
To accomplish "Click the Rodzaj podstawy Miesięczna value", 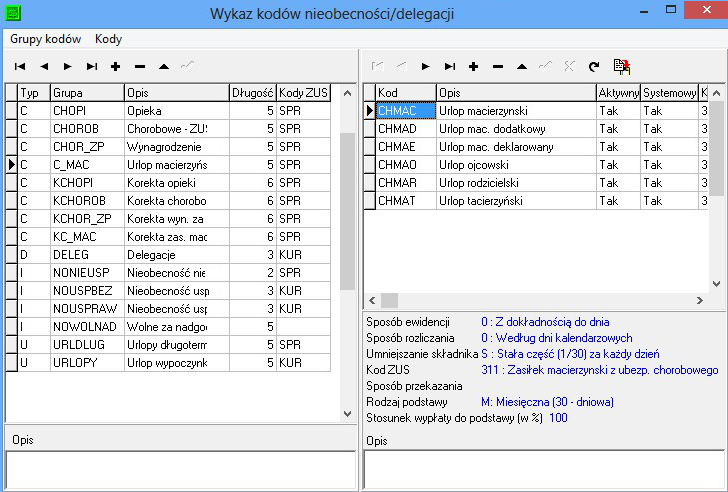I will (547, 402).
